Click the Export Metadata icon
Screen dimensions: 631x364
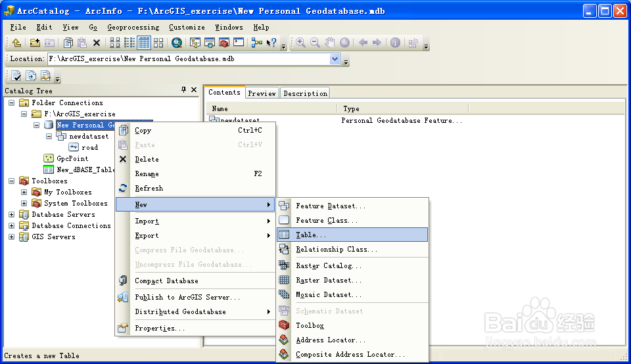(x=45, y=76)
